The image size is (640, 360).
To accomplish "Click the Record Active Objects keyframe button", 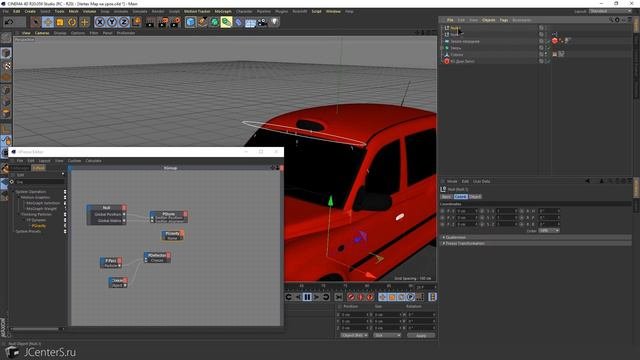I will [x=351, y=297].
